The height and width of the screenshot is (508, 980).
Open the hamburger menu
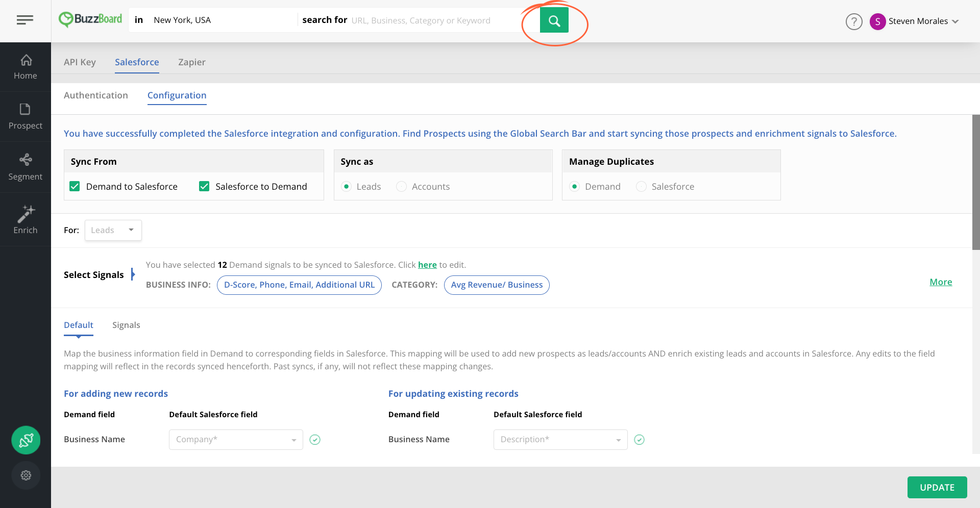pos(25,20)
